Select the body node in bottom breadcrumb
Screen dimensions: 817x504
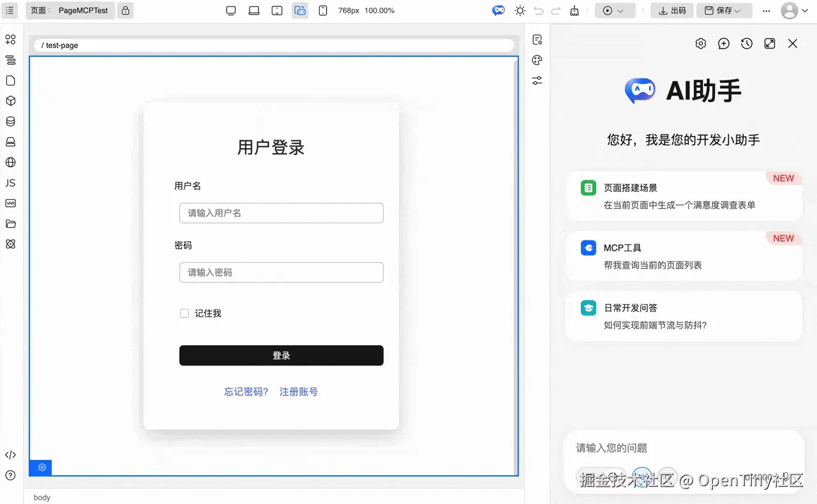[42, 498]
